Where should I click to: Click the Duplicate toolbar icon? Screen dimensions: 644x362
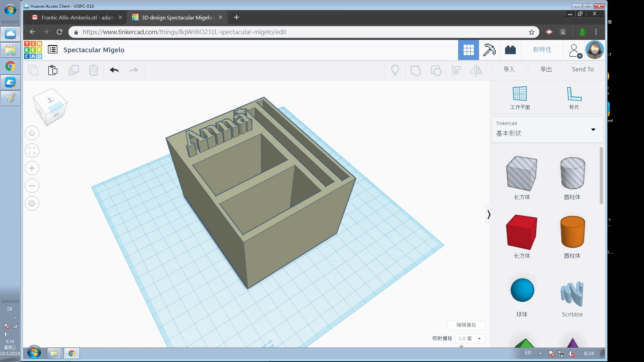pos(73,70)
